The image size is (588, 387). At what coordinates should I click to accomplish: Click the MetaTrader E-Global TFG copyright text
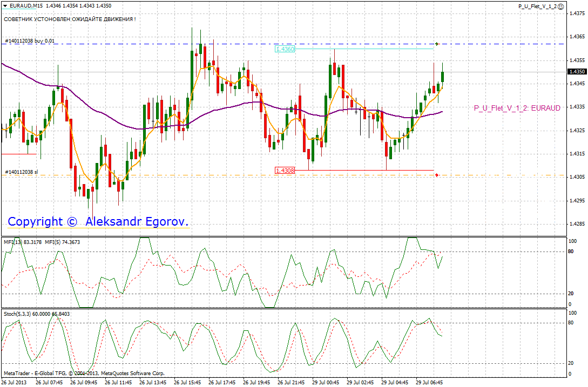(x=84, y=374)
